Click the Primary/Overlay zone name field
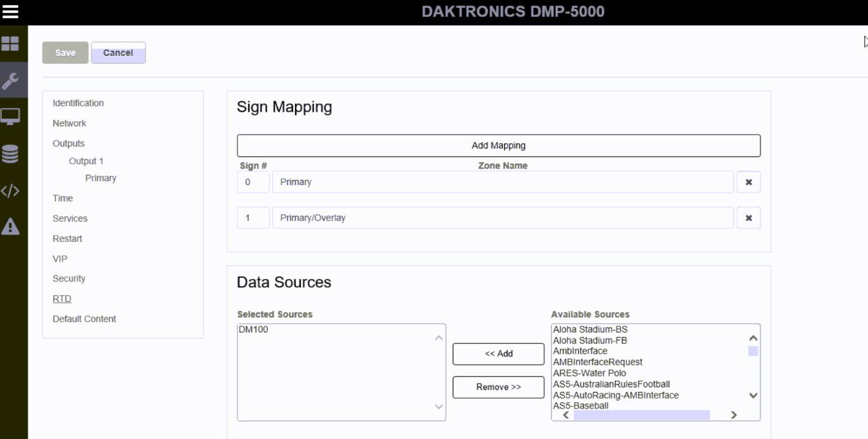Image resolution: width=868 pixels, height=439 pixels. (502, 218)
